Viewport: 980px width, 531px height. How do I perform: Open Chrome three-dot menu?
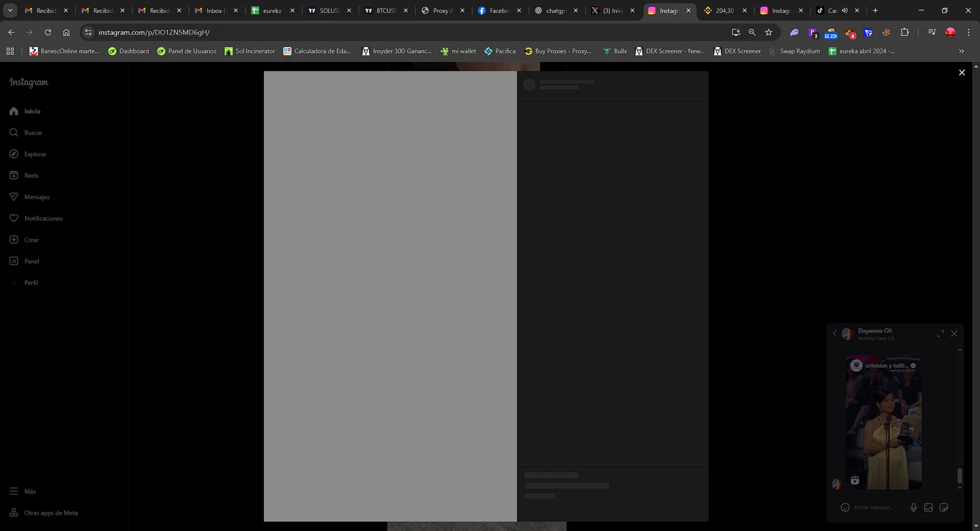click(x=969, y=32)
